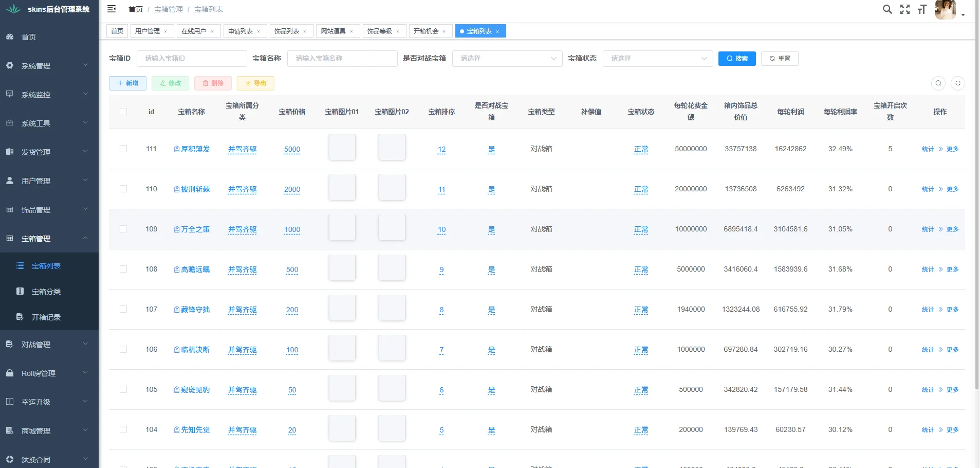
Task: Switch to the 饰品列表 tab
Action: (287, 31)
